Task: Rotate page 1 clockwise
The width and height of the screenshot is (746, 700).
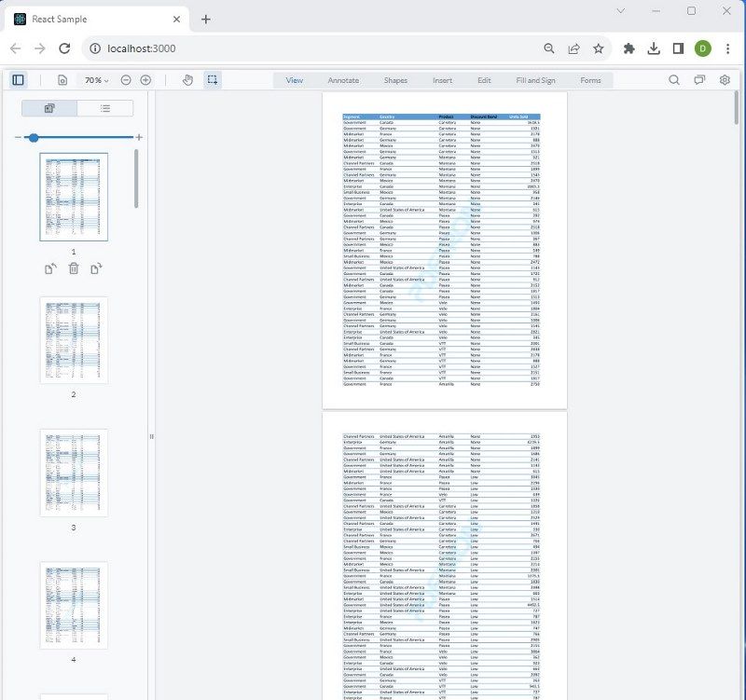Action: 96,269
